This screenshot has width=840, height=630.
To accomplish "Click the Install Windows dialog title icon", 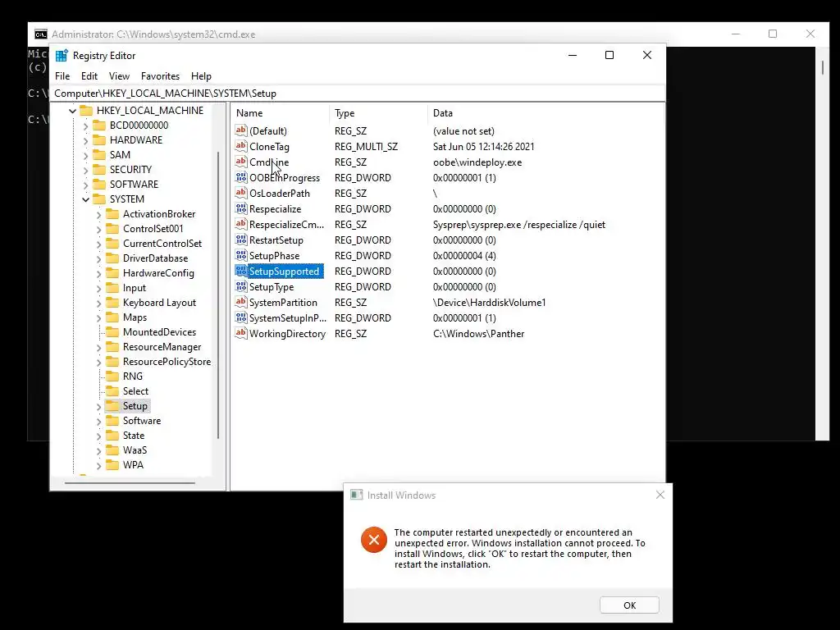I will [x=356, y=495].
